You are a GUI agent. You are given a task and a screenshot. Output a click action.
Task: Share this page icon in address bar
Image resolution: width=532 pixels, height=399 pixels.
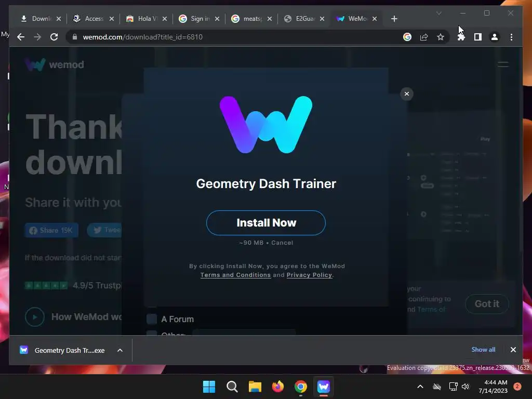pyautogui.click(x=424, y=37)
